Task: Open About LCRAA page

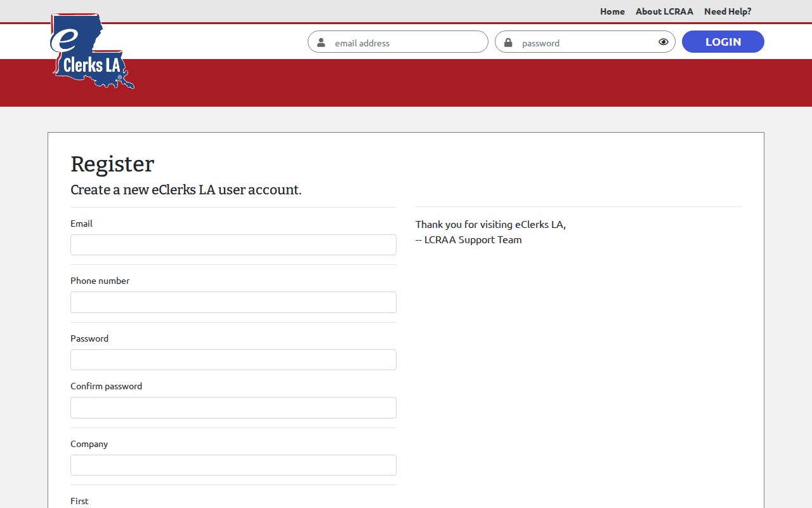Action: pos(664,11)
